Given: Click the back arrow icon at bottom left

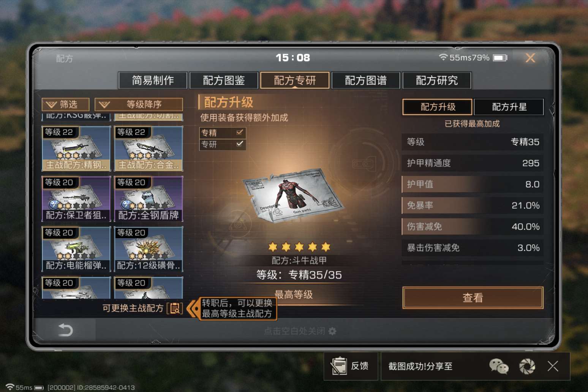Looking at the screenshot, I should point(65,330).
